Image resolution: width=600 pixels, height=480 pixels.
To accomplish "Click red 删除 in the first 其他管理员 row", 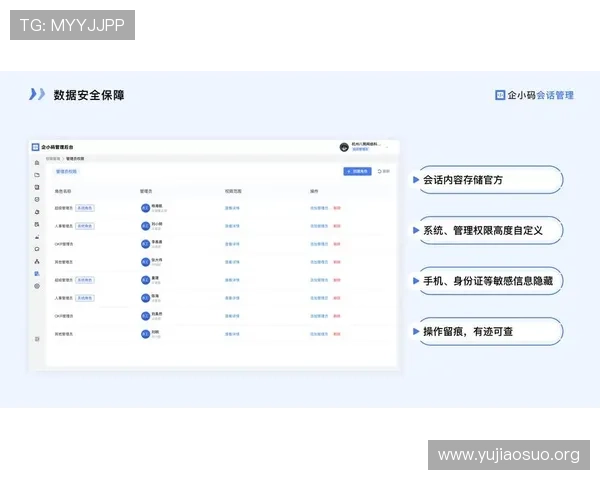I will 337,262.
